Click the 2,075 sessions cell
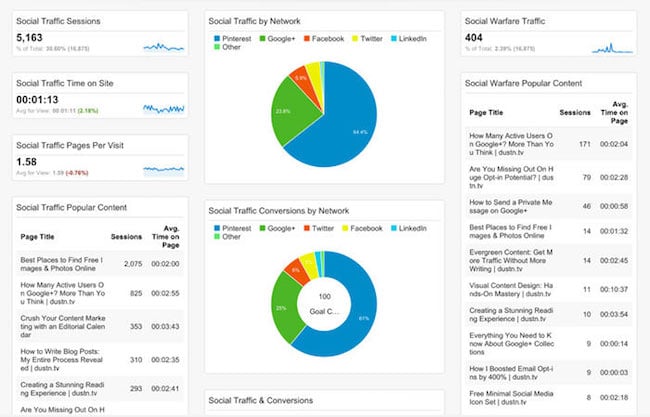The image size is (650, 417). point(133,264)
